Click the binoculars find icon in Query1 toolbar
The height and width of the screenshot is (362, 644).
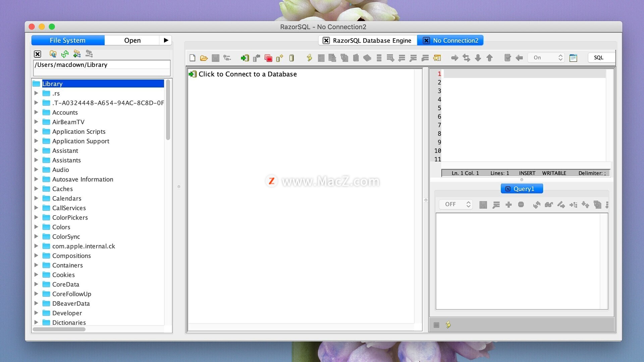point(549,204)
